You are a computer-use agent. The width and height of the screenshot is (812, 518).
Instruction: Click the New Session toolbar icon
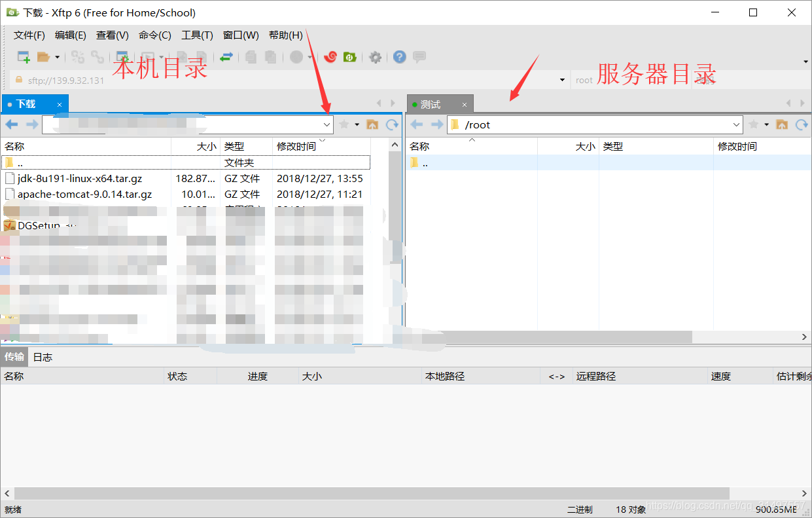[24, 58]
